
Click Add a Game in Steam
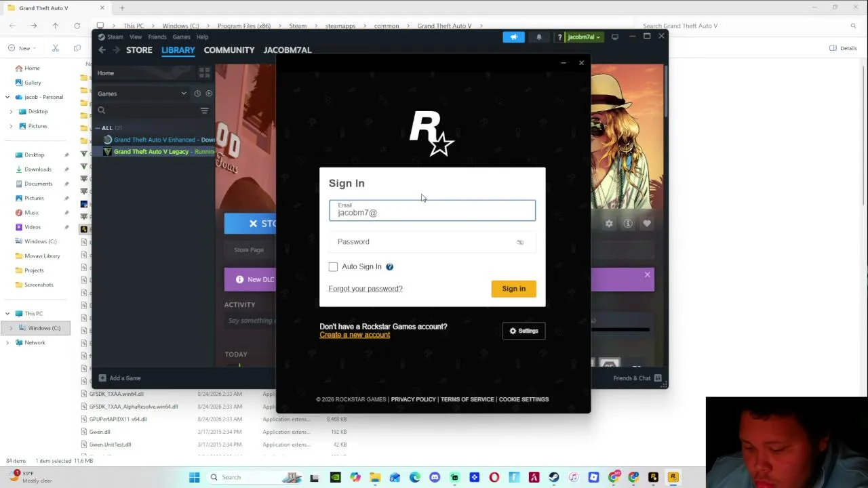pos(119,378)
